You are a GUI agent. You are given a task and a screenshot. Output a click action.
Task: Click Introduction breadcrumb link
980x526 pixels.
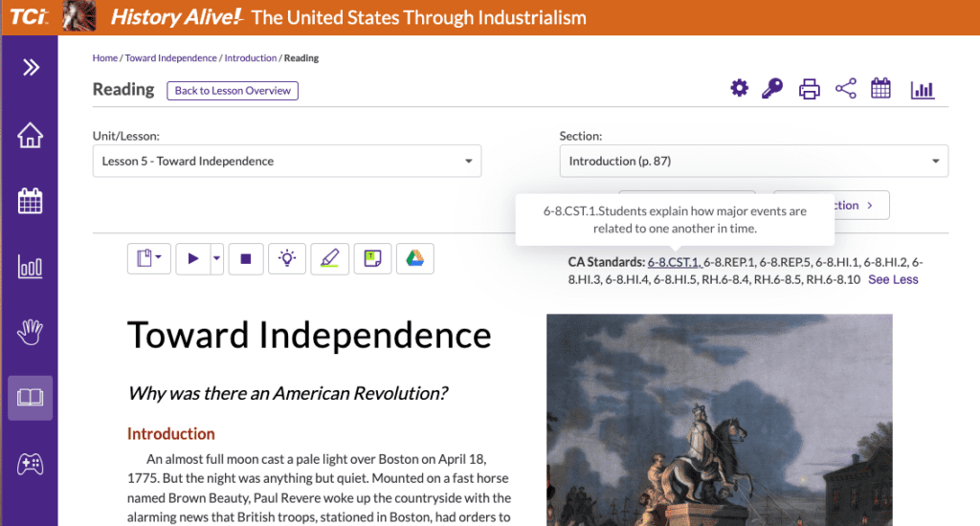coord(251,58)
